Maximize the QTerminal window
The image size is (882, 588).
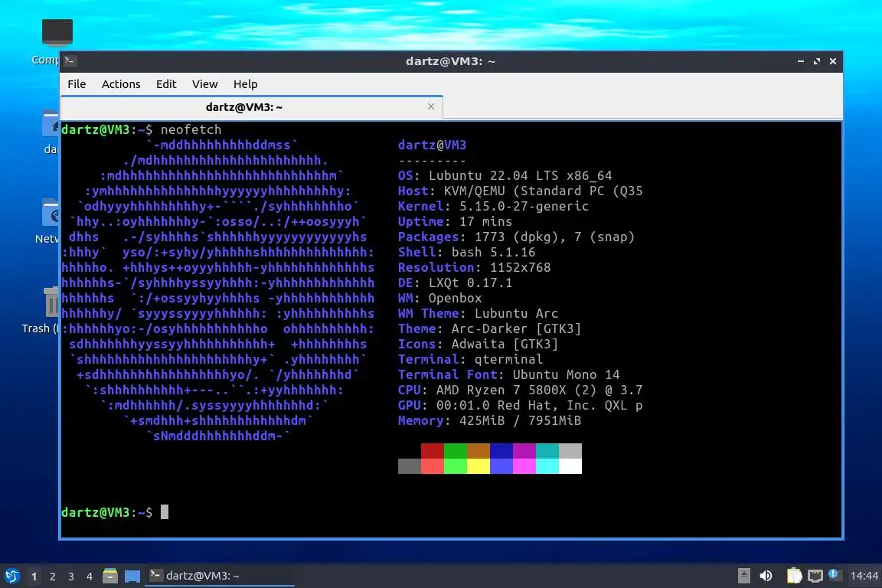(x=817, y=60)
